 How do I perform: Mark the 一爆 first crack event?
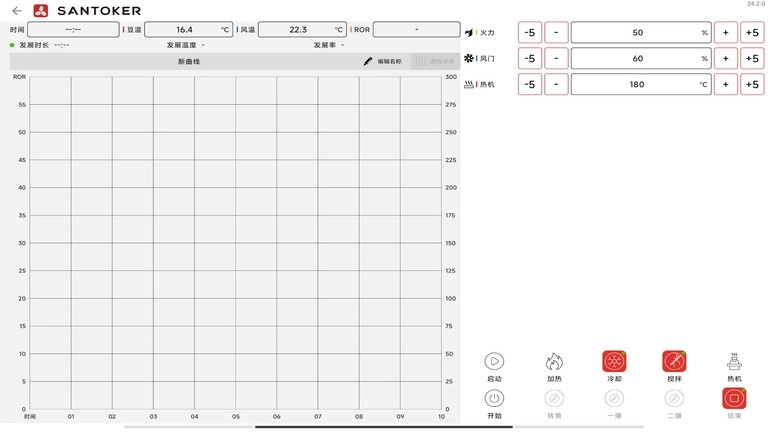pyautogui.click(x=614, y=398)
